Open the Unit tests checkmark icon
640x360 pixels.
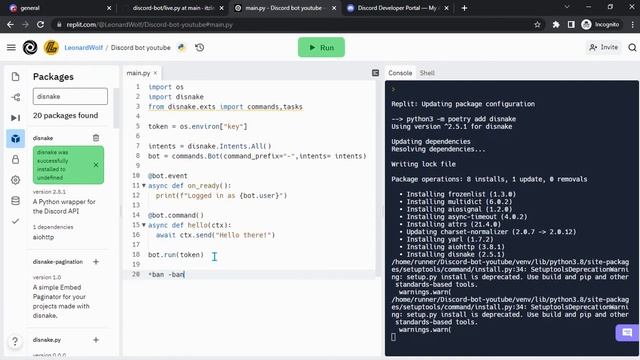click(16, 221)
